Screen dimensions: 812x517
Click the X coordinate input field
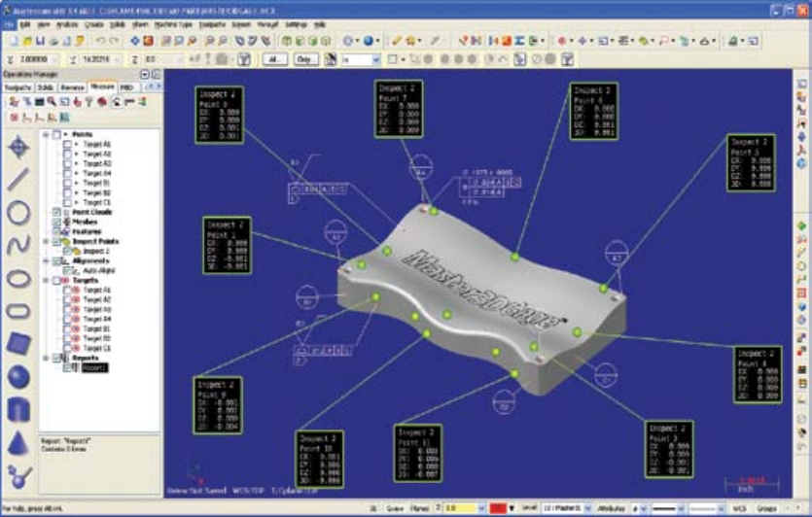(x=36, y=59)
